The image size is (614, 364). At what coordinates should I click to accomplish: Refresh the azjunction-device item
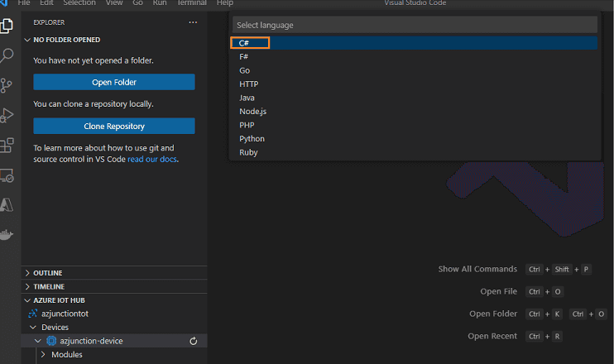(x=194, y=342)
